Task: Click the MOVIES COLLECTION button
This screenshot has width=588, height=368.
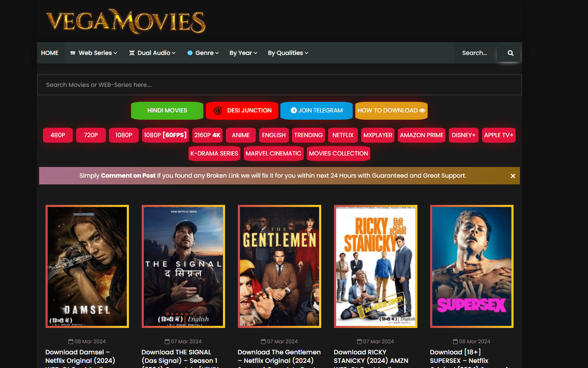Action: point(338,153)
